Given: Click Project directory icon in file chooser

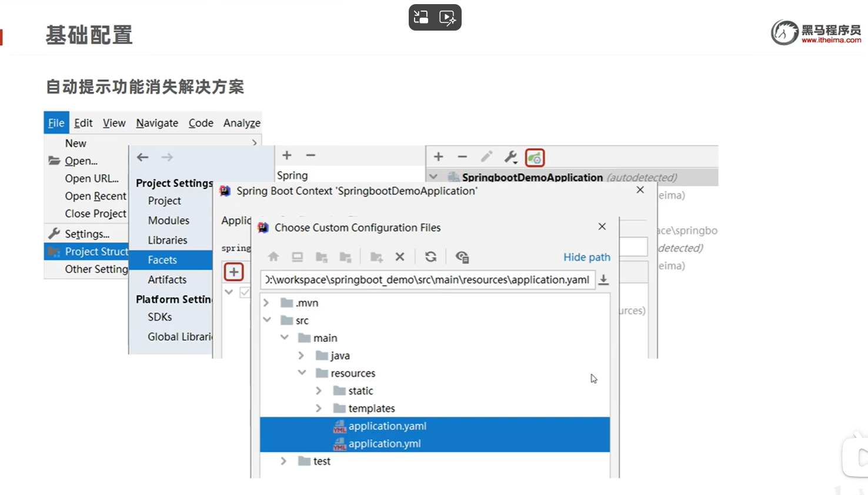Looking at the screenshot, I should click(x=322, y=257).
